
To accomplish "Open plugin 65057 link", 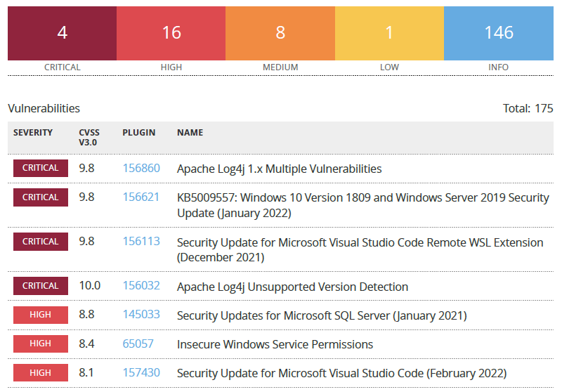I will click(x=138, y=344).
